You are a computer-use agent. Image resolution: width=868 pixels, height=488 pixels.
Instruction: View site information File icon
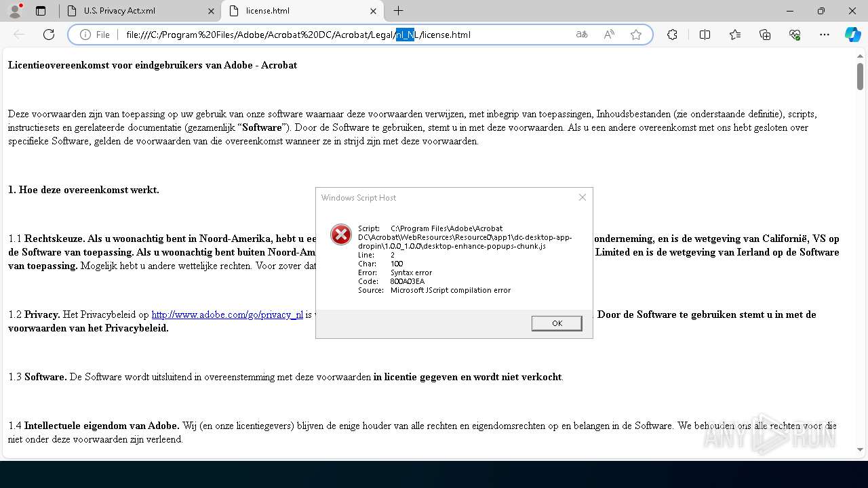tap(94, 35)
